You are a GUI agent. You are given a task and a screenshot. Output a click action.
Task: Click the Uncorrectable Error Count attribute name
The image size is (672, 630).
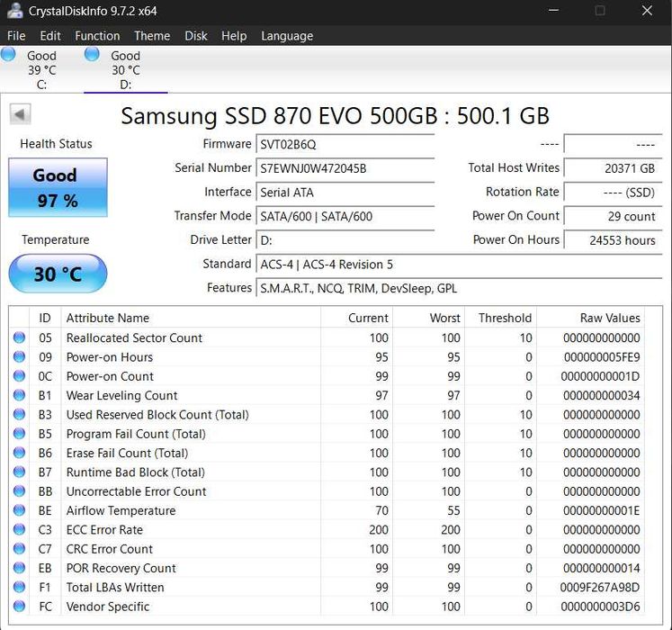coord(136,491)
